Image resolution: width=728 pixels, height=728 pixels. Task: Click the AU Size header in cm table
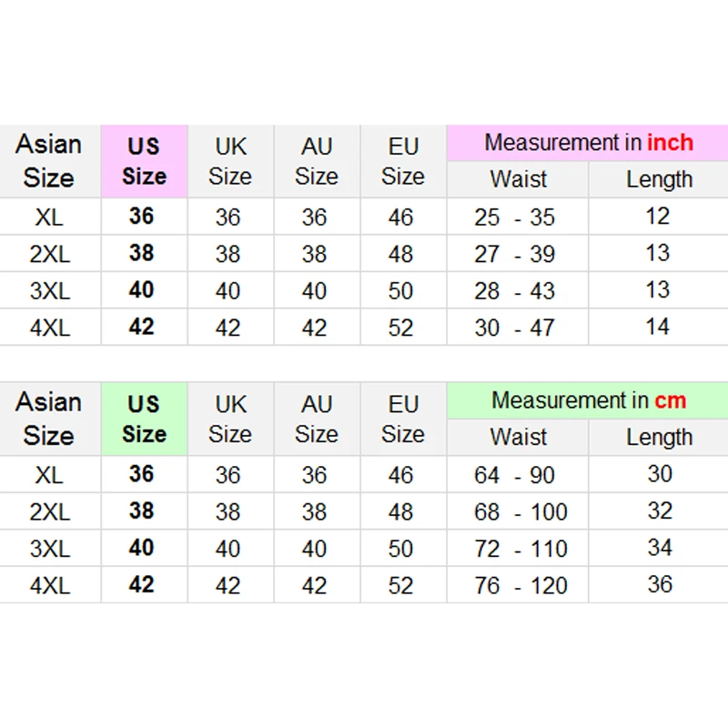point(317,419)
